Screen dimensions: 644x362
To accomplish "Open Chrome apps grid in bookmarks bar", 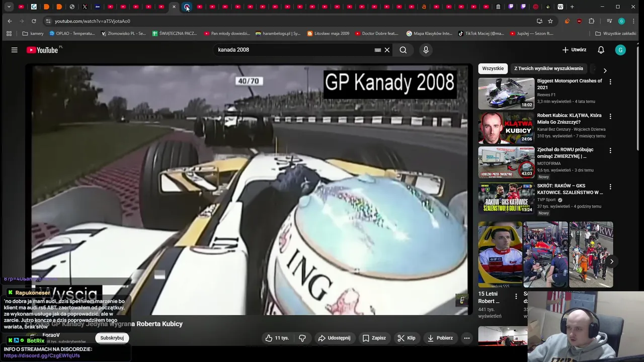I will pyautogui.click(x=9, y=34).
